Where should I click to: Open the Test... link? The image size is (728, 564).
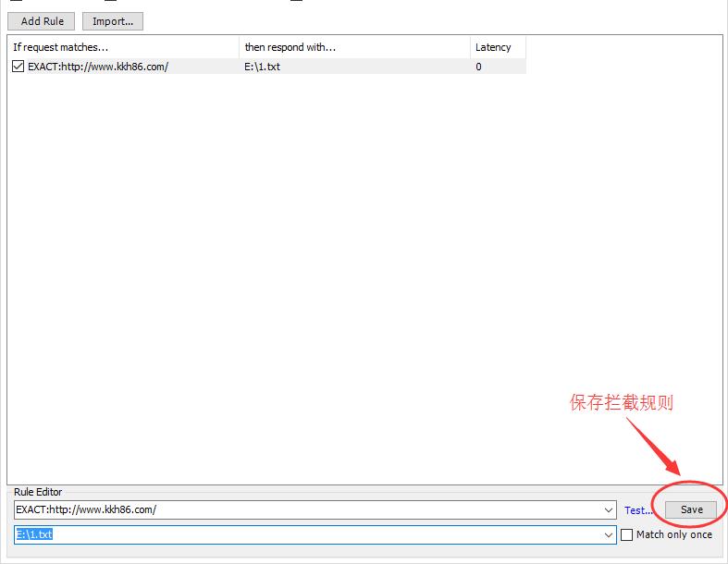[638, 510]
